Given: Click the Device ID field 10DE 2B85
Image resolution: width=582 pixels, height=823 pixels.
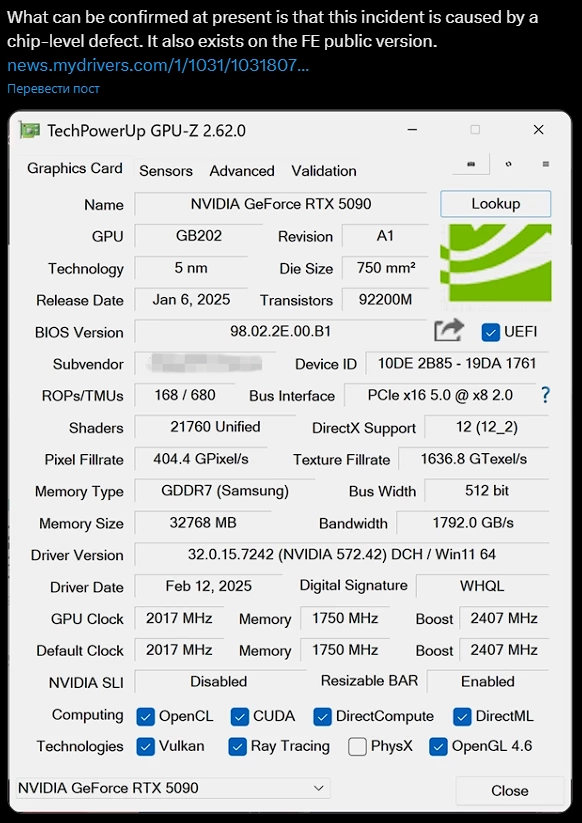Looking at the screenshot, I should [x=457, y=363].
